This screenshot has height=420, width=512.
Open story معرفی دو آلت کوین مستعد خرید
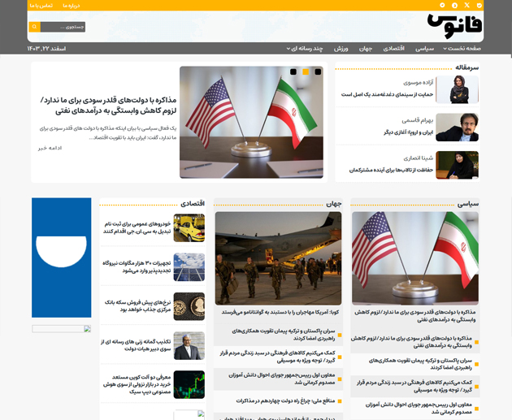coord(137,384)
